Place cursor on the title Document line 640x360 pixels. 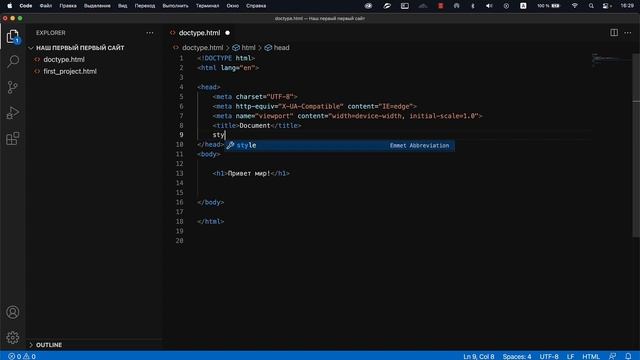click(256, 126)
